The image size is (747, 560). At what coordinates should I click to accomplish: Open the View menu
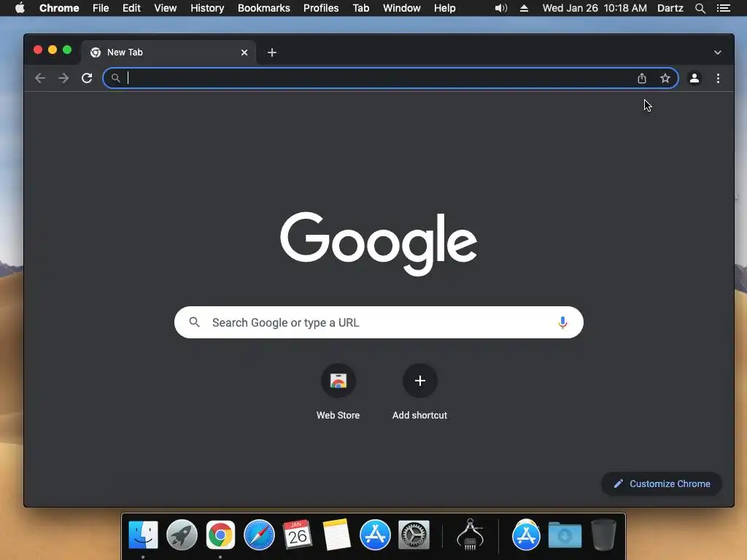[166, 8]
